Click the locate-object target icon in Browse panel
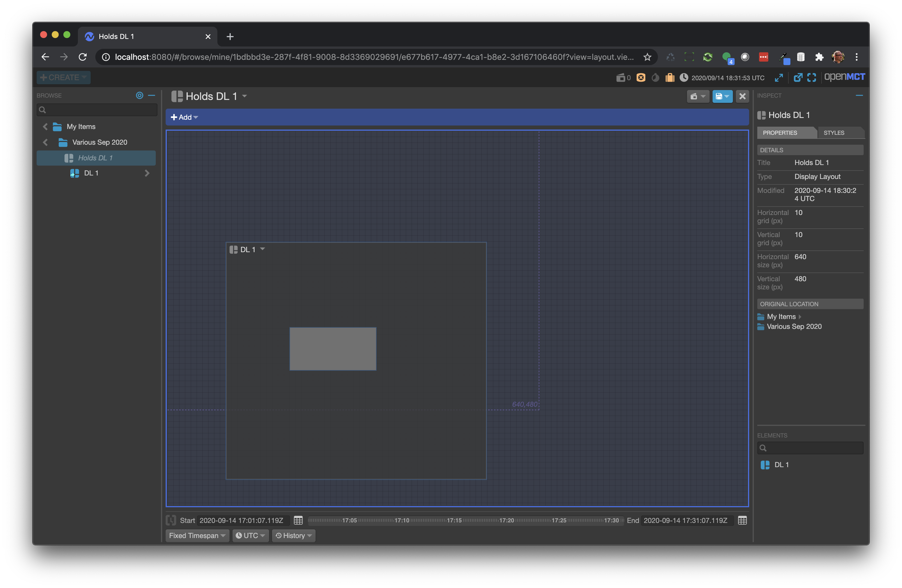The width and height of the screenshot is (902, 588). [139, 96]
